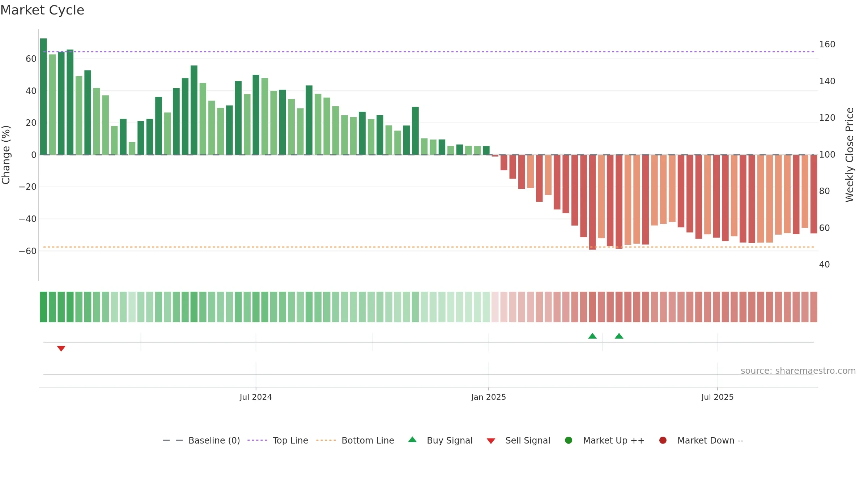Toggle the Bottom Line legend entry

coord(355,440)
